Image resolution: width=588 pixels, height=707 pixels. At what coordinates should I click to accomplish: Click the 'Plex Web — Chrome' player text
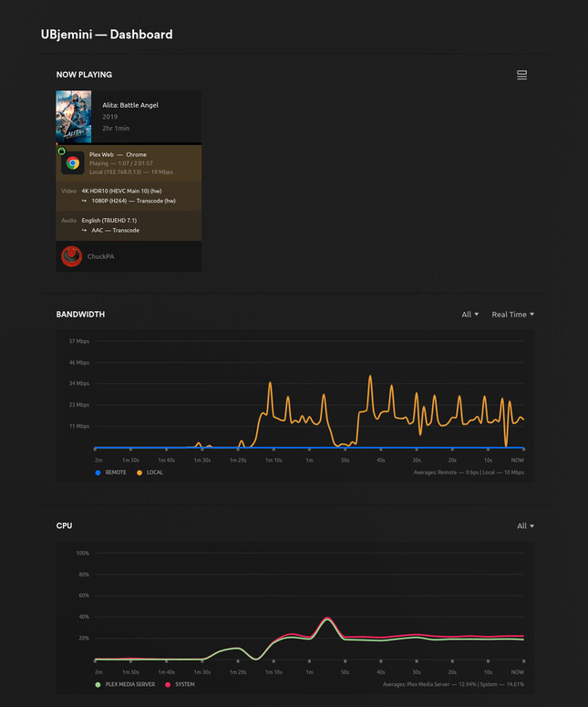tap(118, 154)
